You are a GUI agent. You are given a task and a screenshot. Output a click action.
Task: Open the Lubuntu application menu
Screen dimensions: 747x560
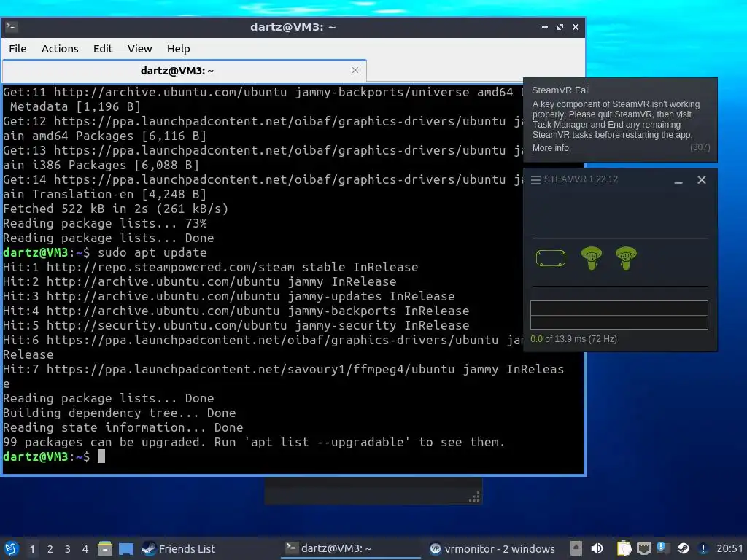coord(12,548)
